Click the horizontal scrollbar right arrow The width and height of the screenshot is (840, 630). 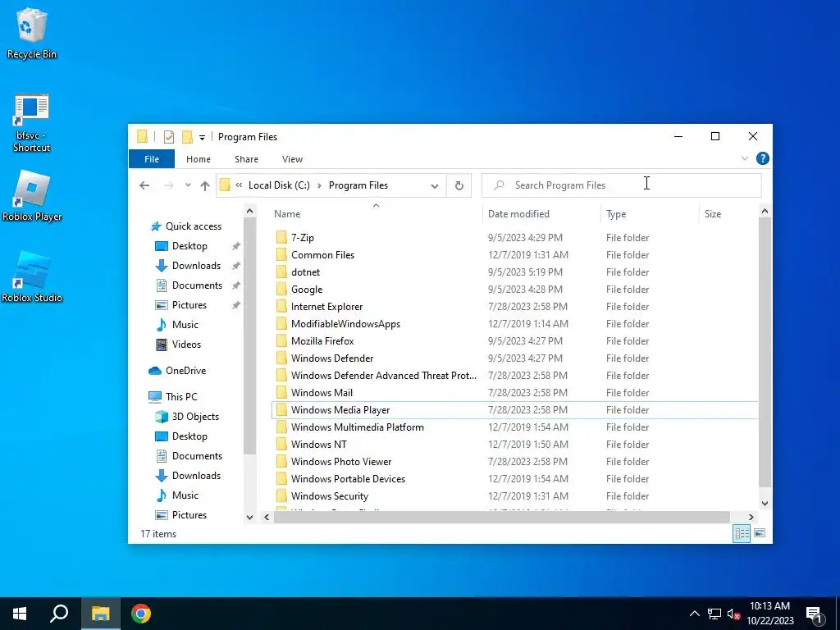click(751, 517)
